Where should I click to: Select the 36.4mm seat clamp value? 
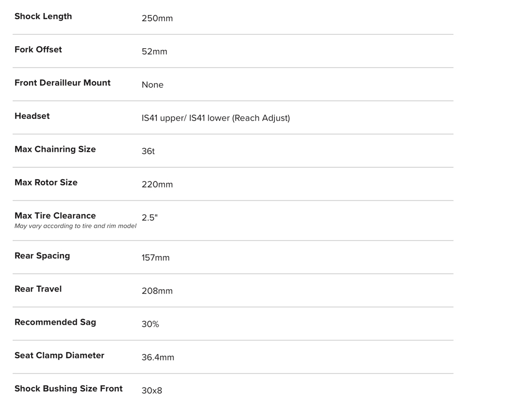tap(158, 358)
